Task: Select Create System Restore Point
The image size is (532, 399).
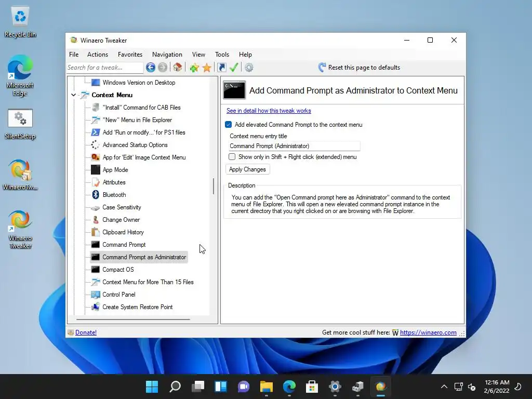Action: click(x=137, y=307)
